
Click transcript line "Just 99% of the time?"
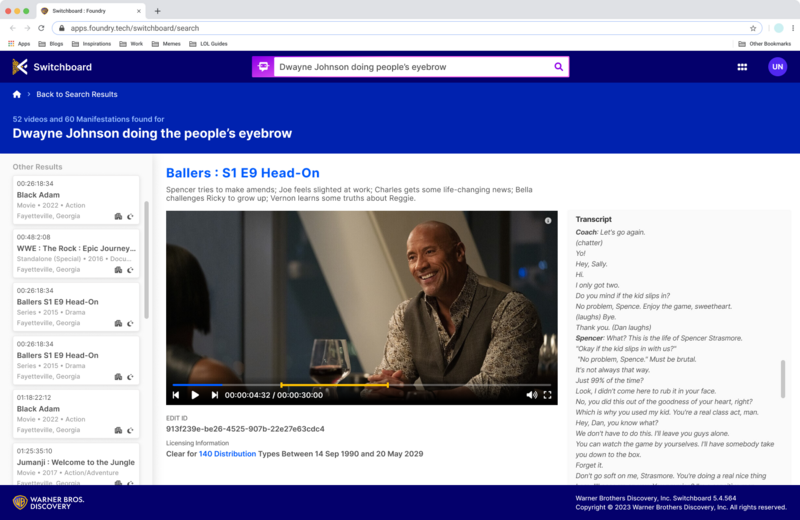(x=609, y=381)
